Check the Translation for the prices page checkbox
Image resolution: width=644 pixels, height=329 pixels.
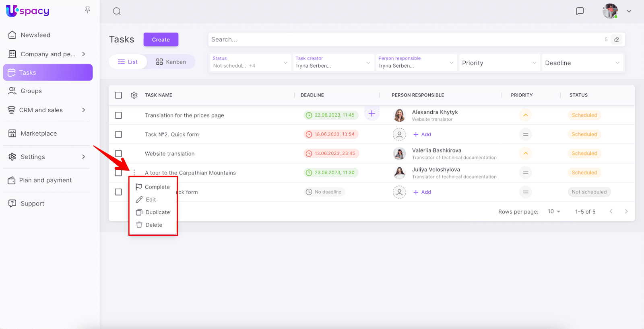pos(118,115)
